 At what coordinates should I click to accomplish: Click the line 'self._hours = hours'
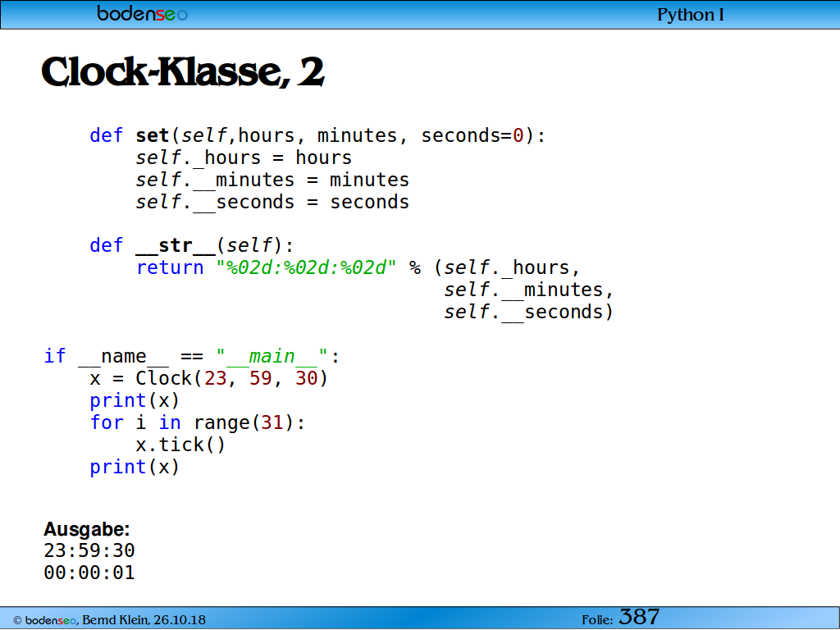click(x=244, y=158)
